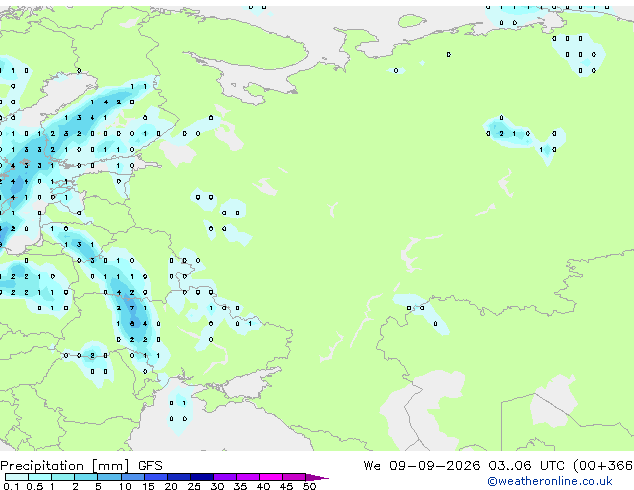The height and width of the screenshot is (490, 634).
Task: Click the legend label '15'
Action: tap(148, 486)
